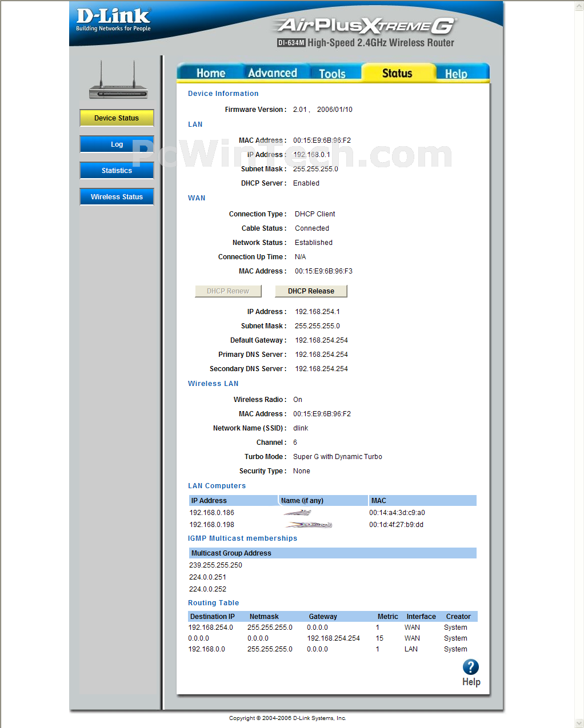This screenshot has height=728, width=584.
Task: Open the Device Status page
Action: pos(117,118)
